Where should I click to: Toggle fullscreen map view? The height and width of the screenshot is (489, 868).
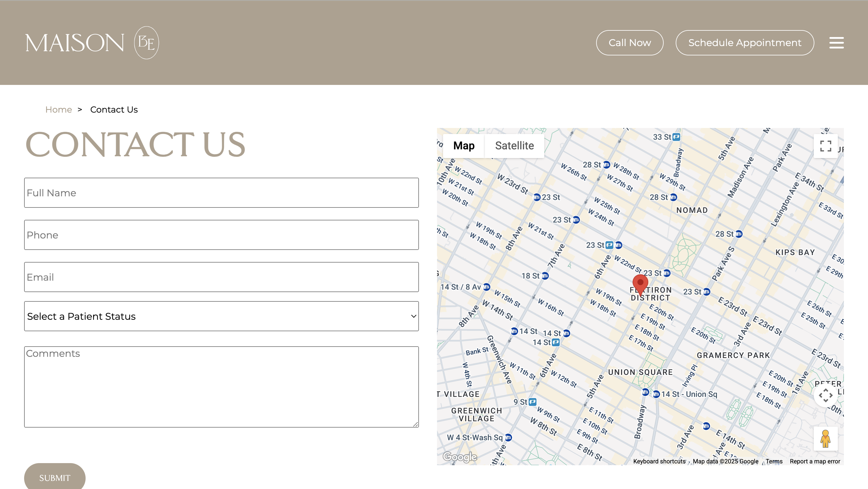pyautogui.click(x=826, y=146)
